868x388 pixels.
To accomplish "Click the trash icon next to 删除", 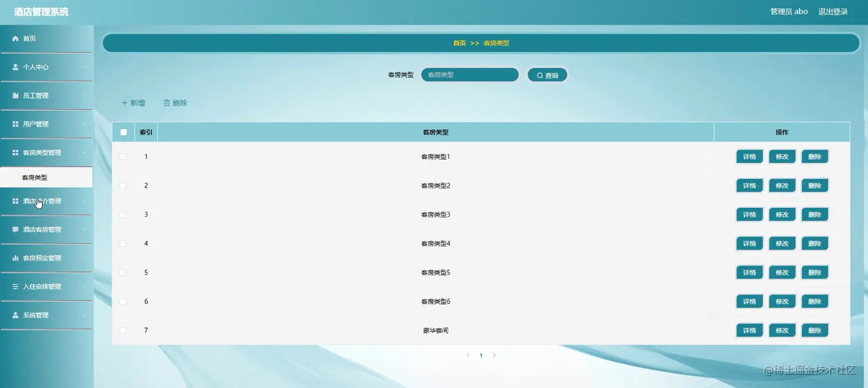I will pos(166,103).
